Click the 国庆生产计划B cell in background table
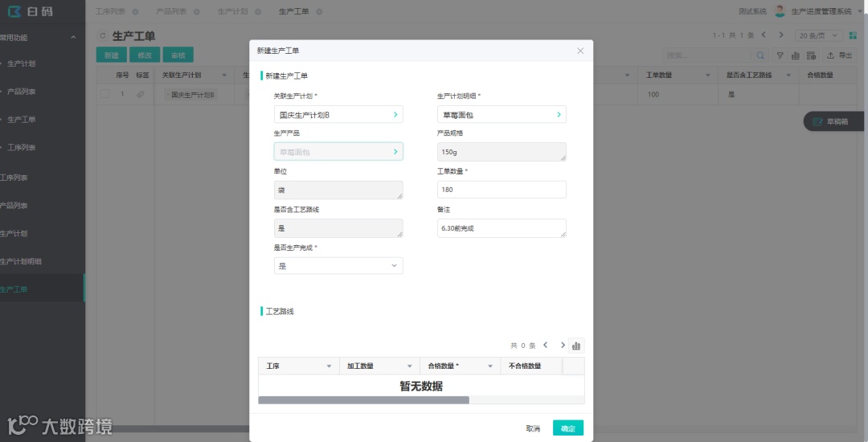The image size is (868, 442). 191,95
